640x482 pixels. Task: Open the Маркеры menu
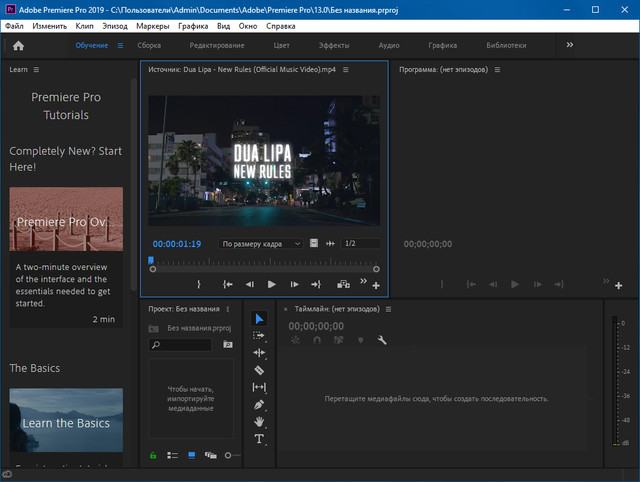point(153,25)
